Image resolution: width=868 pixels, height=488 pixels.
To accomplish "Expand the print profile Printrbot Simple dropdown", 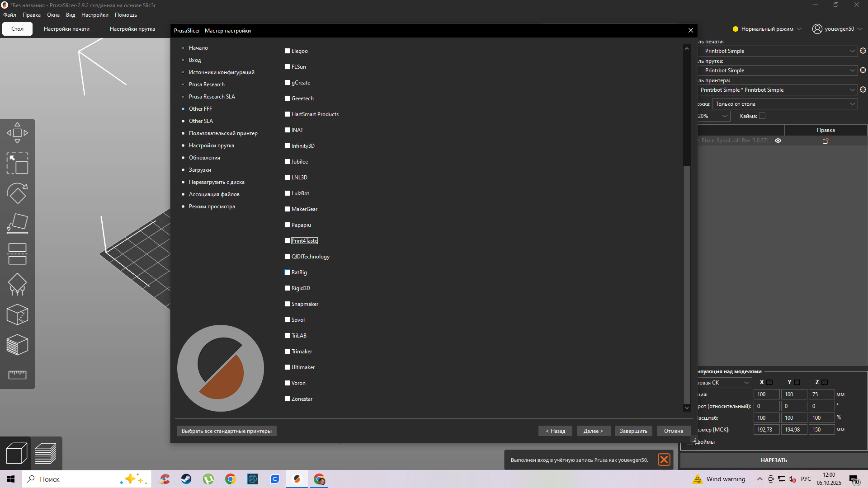I will [852, 51].
